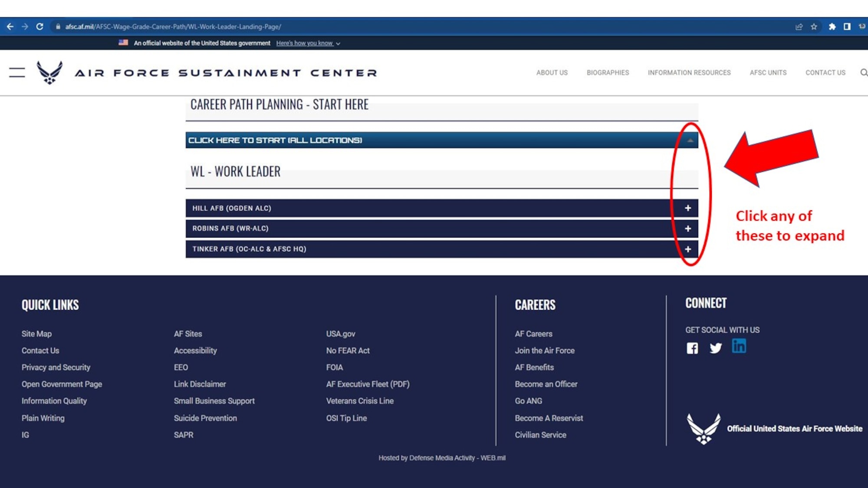
Task: Click the Robins AFB (WR-ALC) label
Action: [230, 229]
